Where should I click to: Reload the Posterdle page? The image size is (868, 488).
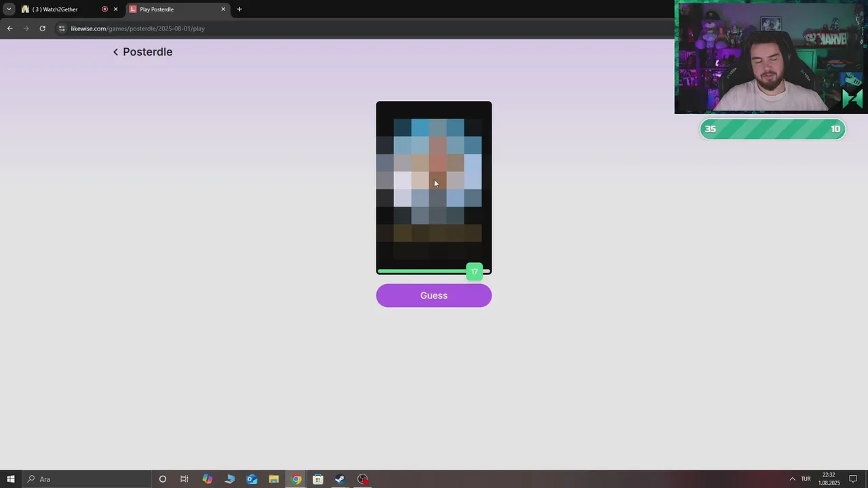[42, 28]
